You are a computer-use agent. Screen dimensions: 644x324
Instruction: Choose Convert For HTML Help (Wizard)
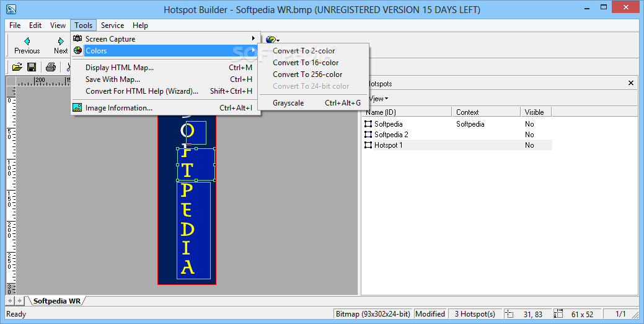point(165,91)
